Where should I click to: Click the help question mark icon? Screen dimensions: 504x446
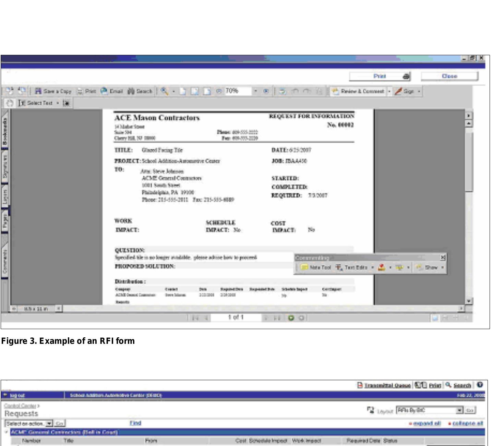pyautogui.click(x=480, y=385)
